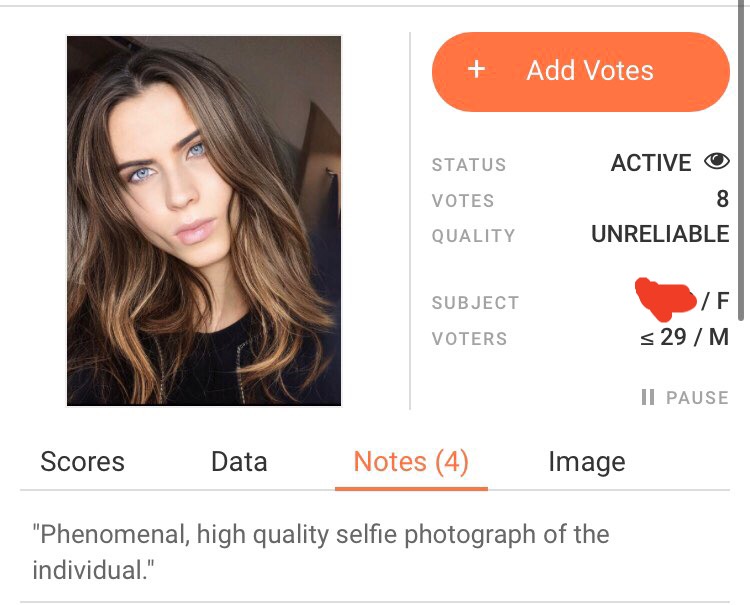Click the QUALITY label
This screenshot has width=750, height=605.
474,236
